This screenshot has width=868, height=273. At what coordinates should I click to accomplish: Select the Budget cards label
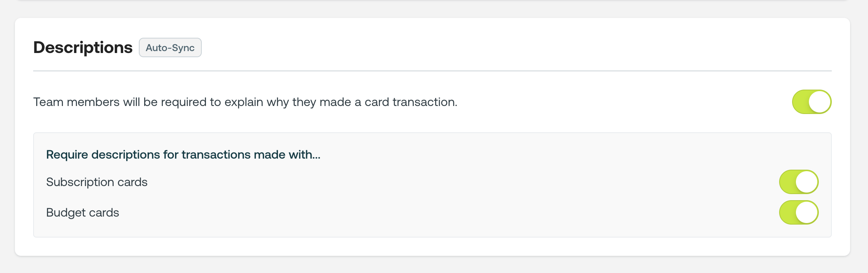click(82, 213)
